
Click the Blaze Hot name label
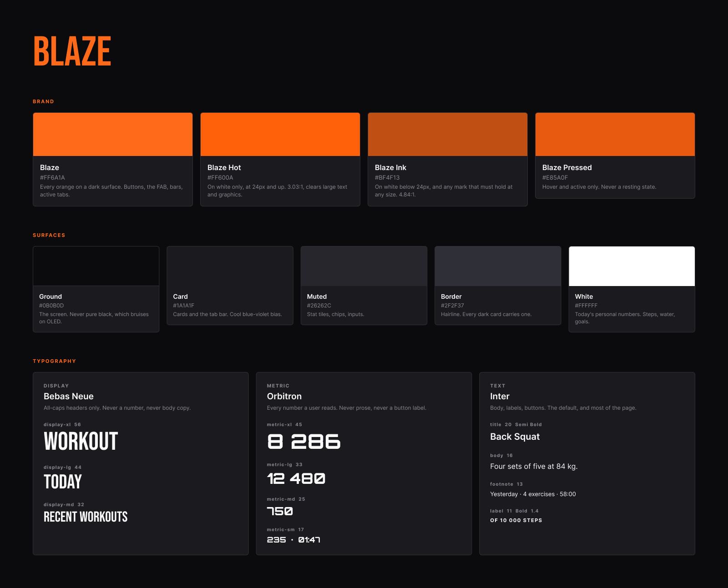[224, 168]
